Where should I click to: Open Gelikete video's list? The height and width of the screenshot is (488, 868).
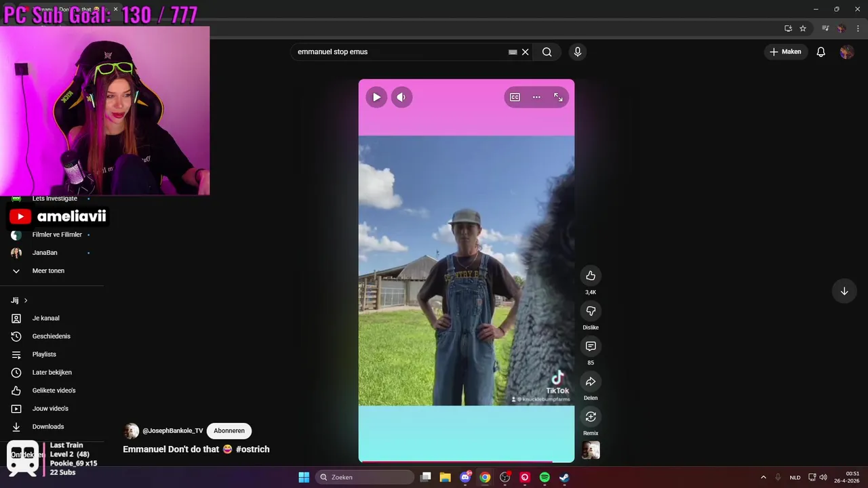[x=54, y=390]
